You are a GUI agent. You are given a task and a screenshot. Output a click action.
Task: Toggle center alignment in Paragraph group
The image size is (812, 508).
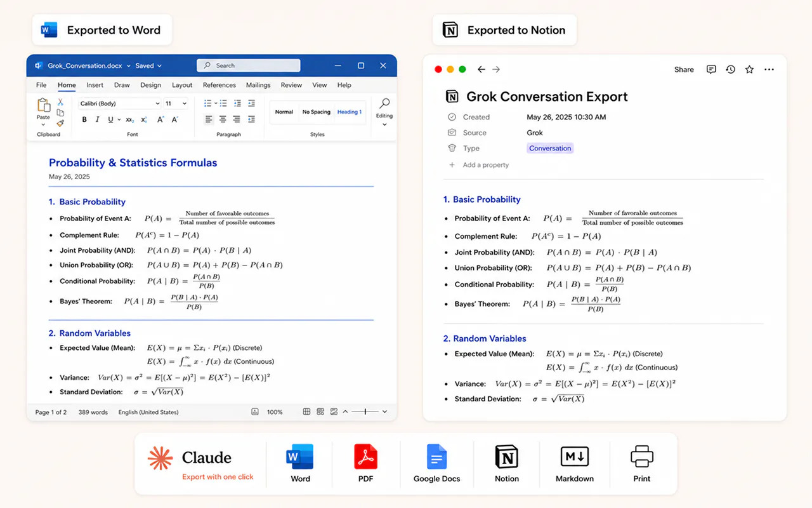[223, 119]
